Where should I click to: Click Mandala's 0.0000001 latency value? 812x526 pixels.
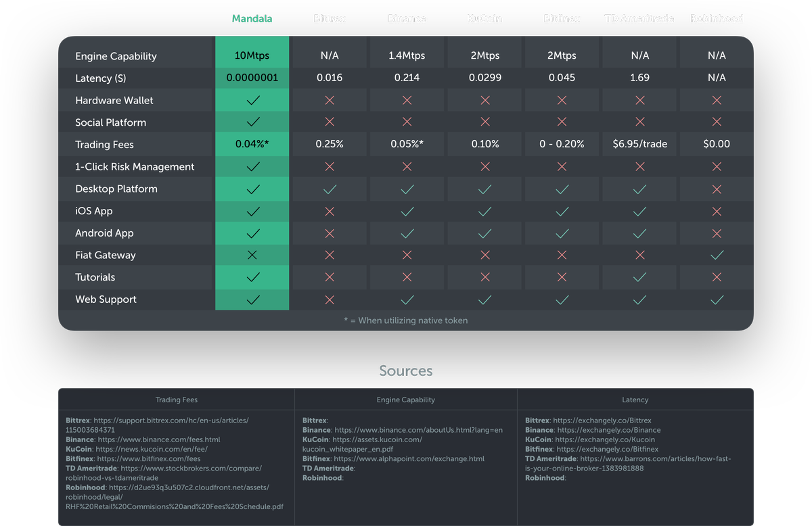[252, 78]
